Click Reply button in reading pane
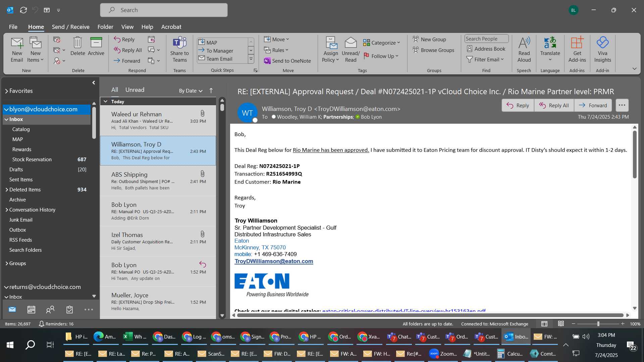644x362 pixels. tap(518, 105)
